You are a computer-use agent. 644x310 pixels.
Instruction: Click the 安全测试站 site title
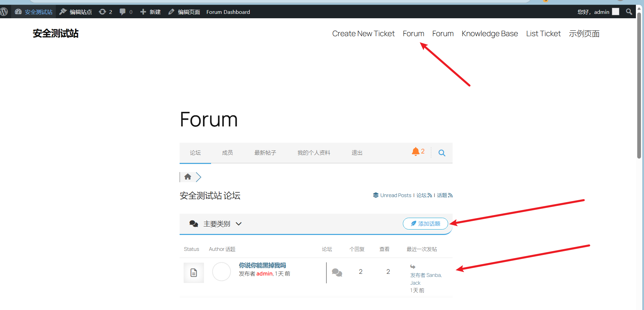55,33
